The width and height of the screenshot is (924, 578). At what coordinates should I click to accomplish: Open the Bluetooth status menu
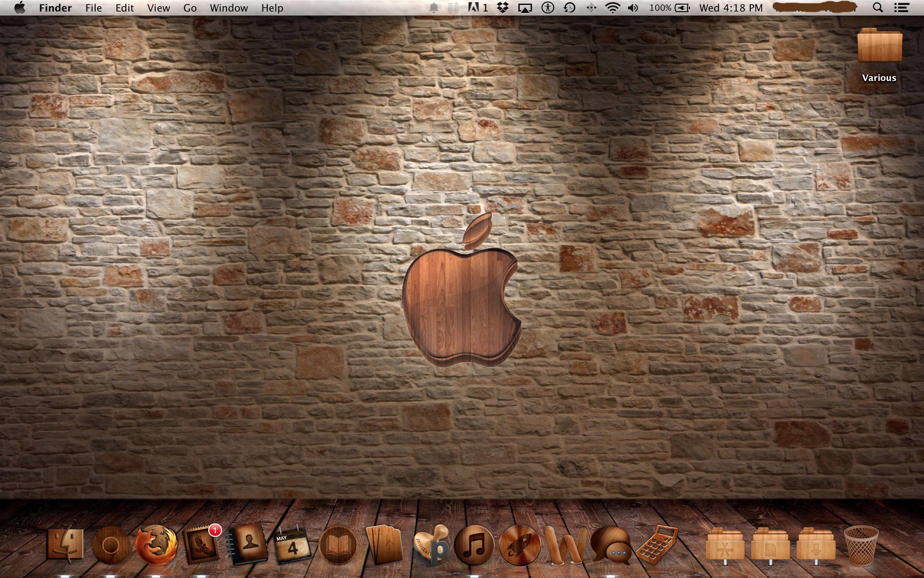tap(591, 8)
